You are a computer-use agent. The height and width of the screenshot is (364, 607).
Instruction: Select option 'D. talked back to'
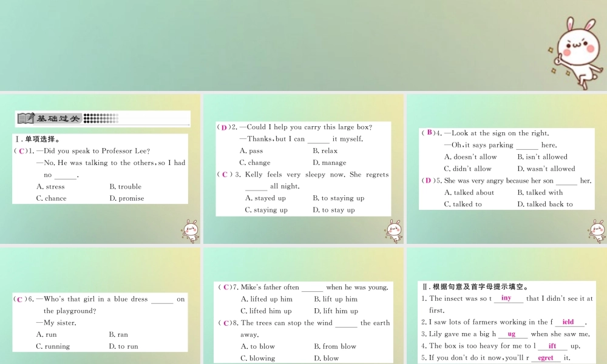[x=545, y=204]
